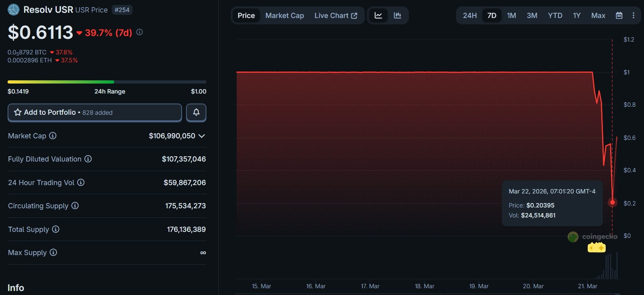This screenshot has height=295, width=644.
Task: Click the yellow sparkle badge under chart
Action: 596,248
